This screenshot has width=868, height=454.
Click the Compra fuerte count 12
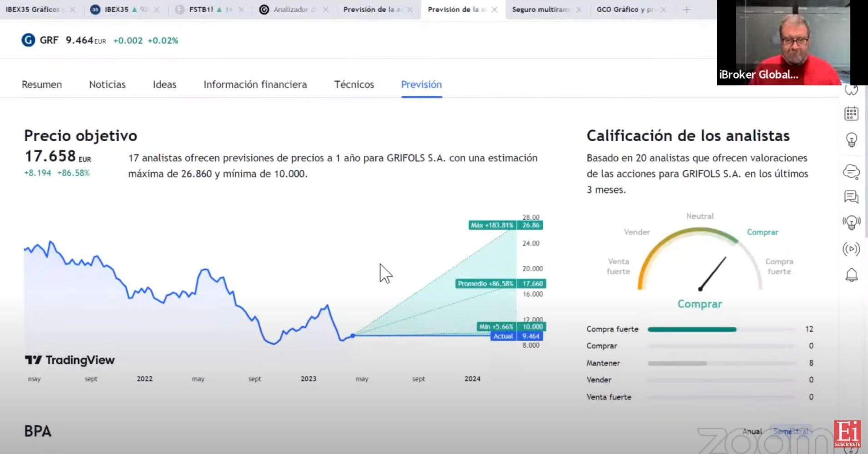coord(809,329)
